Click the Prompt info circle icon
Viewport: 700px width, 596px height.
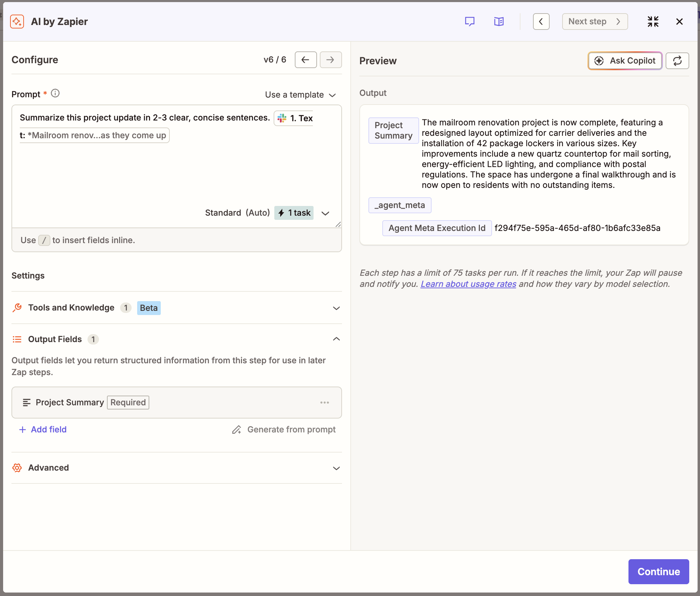pos(55,93)
